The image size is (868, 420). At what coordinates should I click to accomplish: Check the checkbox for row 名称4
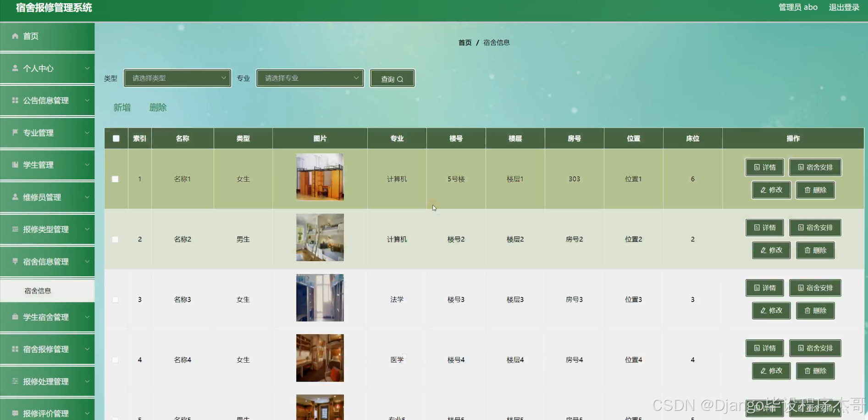115,360
